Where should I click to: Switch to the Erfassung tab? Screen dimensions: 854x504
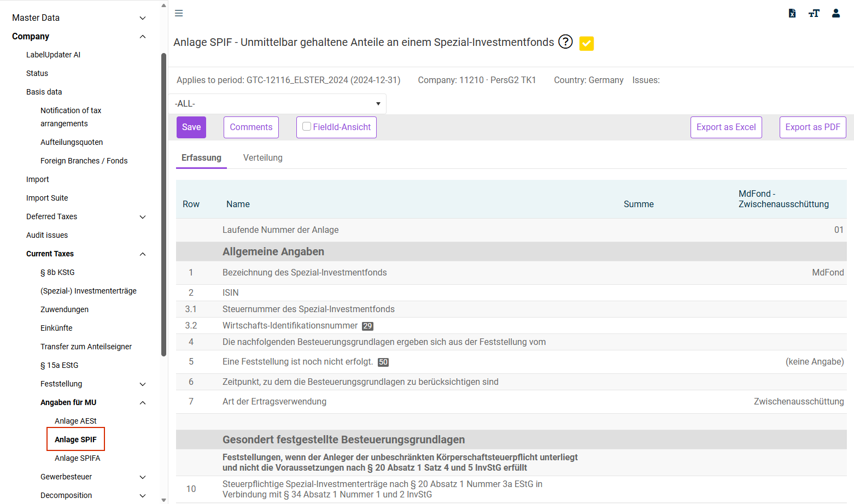(201, 157)
